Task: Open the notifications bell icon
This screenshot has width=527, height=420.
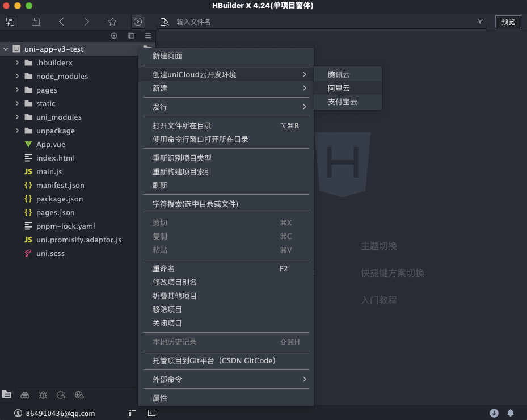Action: click(510, 413)
